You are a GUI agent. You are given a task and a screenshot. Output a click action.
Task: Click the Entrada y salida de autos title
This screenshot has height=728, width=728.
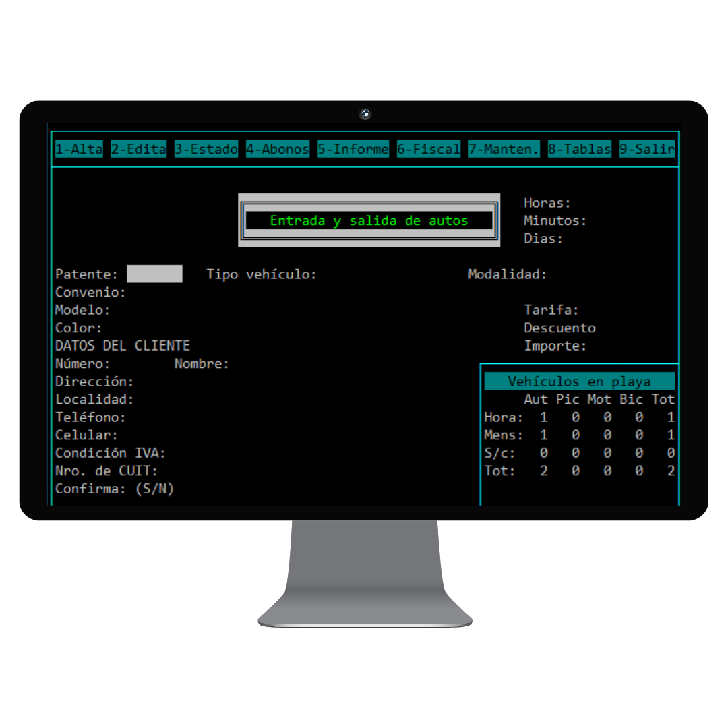tap(369, 220)
